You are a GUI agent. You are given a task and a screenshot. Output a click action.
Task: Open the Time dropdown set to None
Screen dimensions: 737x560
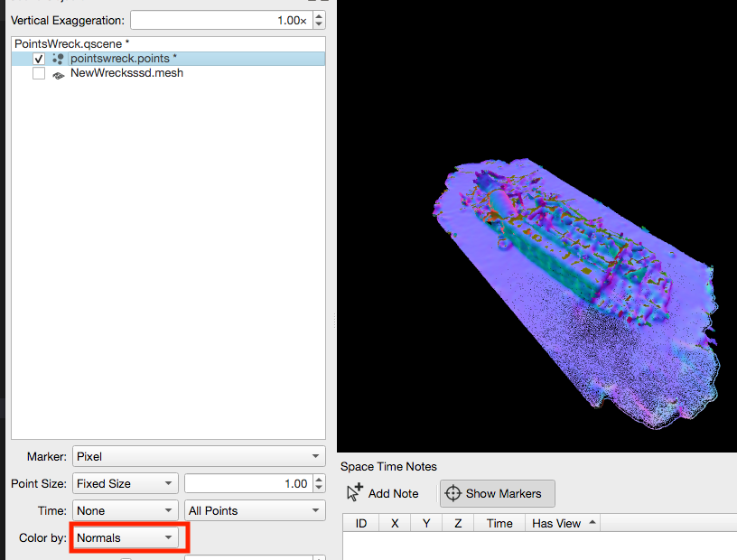(125, 510)
